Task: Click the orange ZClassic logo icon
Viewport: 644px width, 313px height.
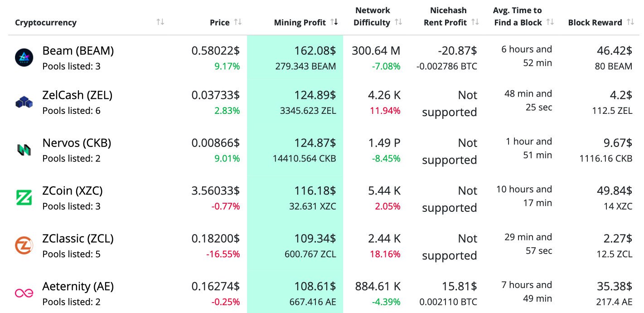Action: [24, 245]
